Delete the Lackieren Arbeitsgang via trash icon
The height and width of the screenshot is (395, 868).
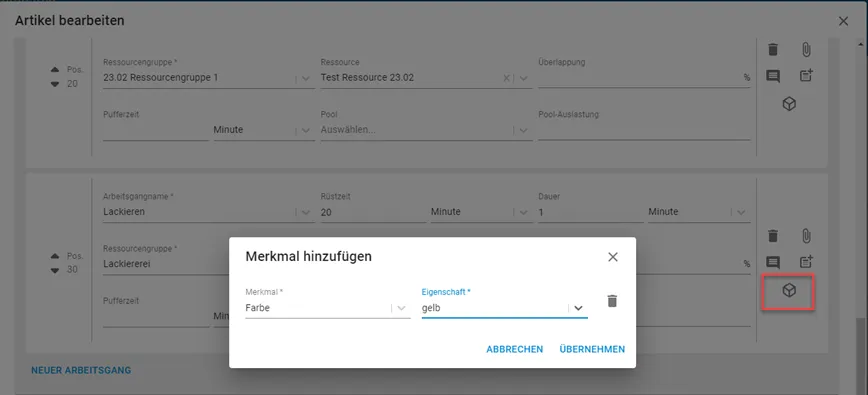click(773, 236)
